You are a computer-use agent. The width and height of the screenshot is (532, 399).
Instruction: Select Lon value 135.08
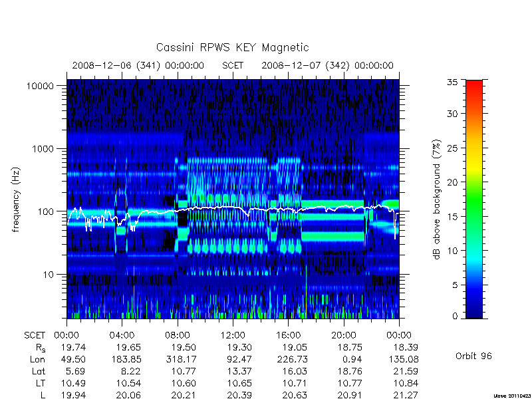click(x=403, y=359)
